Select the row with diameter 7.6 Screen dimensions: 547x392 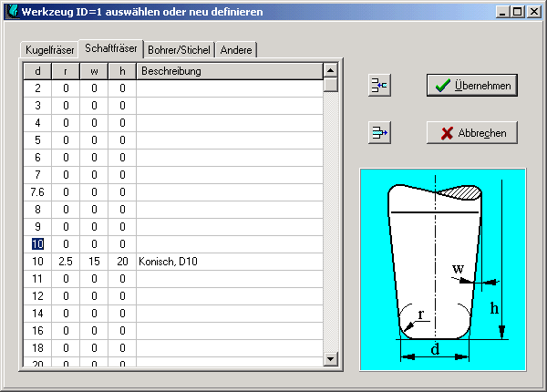click(x=37, y=192)
